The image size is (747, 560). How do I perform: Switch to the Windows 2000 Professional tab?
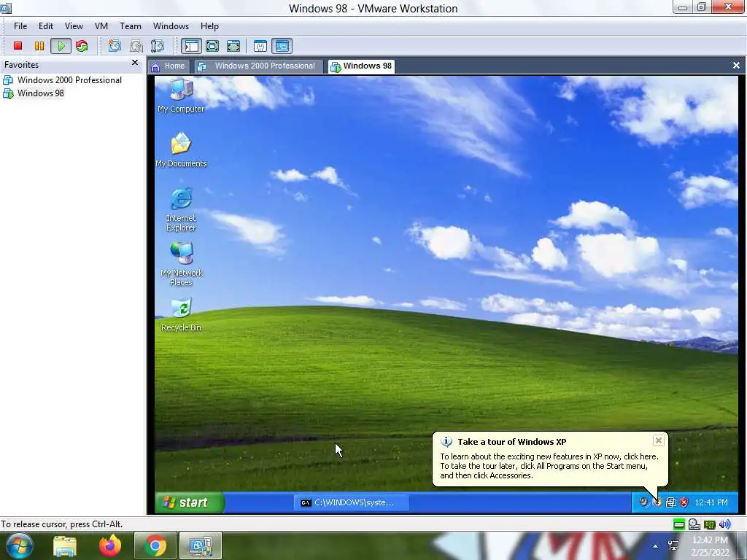point(258,66)
